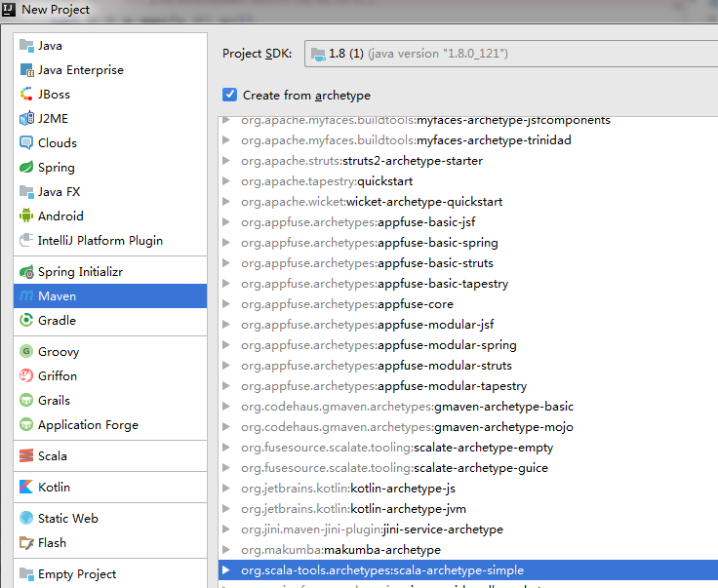The image size is (718, 588).
Task: Expand the scala-archetype-simple node
Action: [x=225, y=570]
